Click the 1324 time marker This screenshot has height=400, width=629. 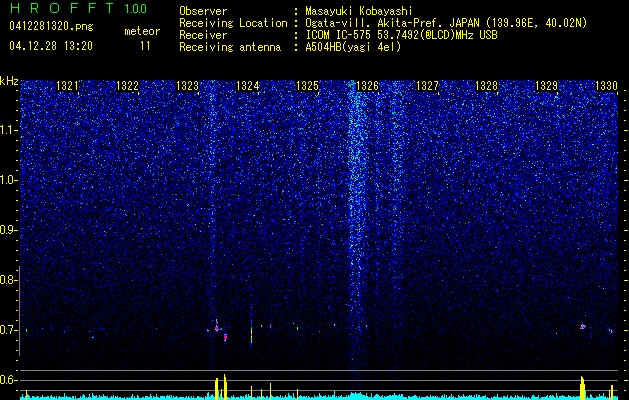248,85
